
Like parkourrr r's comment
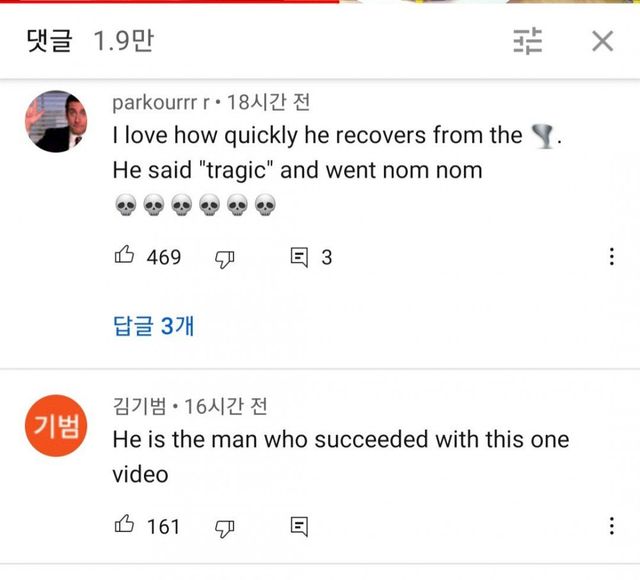point(125,257)
